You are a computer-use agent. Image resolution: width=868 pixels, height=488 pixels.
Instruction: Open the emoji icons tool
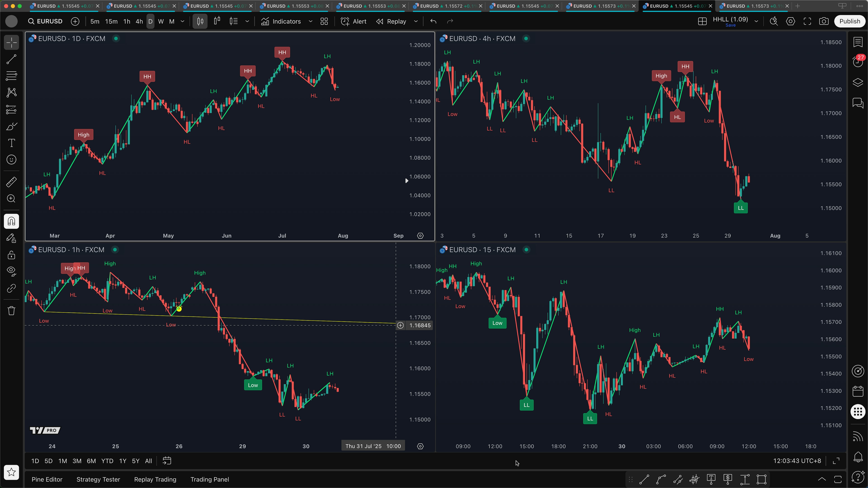12,160
